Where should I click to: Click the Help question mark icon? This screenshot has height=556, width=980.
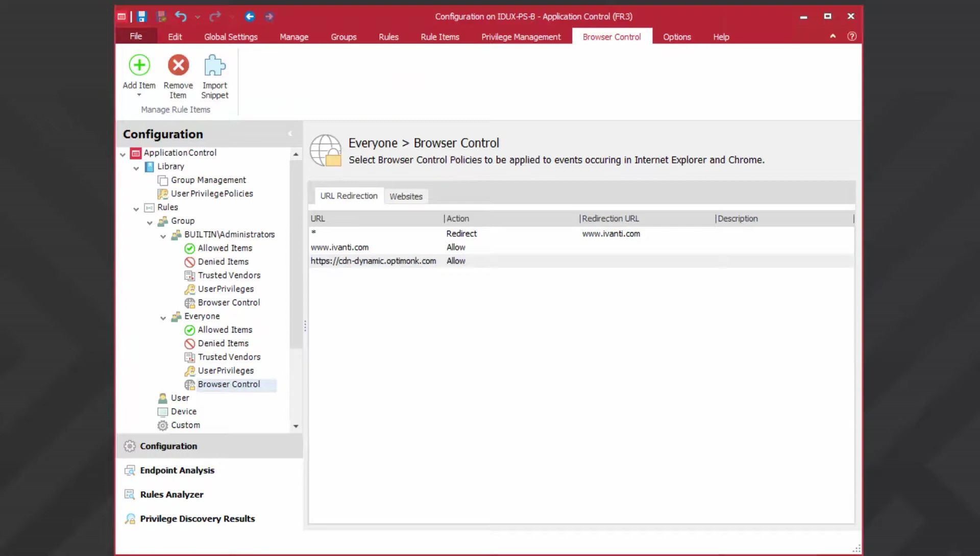[x=852, y=36]
